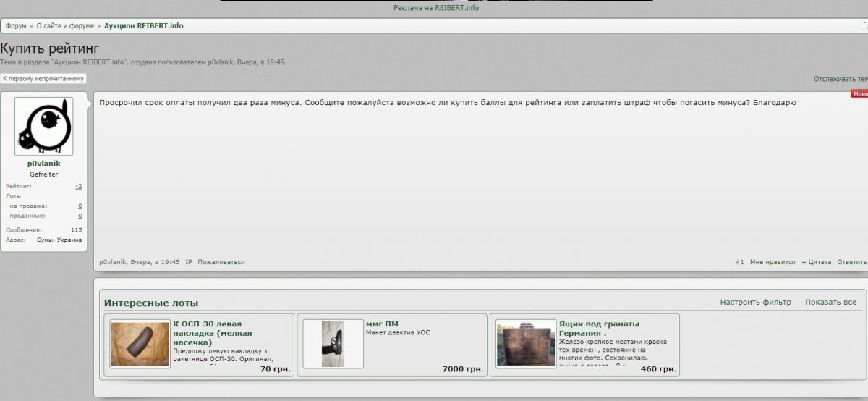The width and height of the screenshot is (868, 401).
Task: Click the rating value -2
Action: (79, 186)
